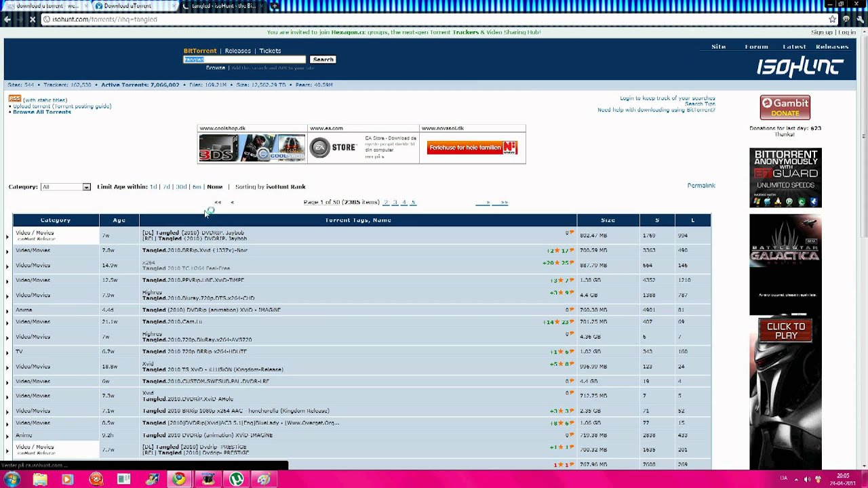Expand the Tangled DVDRip animation IMAGiNE 4.4d row

click(7, 310)
